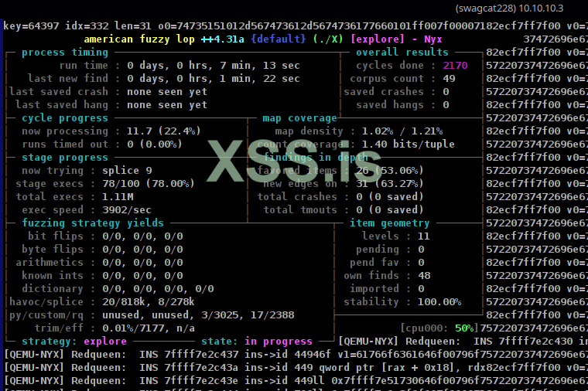The image size is (588, 391).
Task: Click the stability value '100.00%'
Action: click(439, 302)
